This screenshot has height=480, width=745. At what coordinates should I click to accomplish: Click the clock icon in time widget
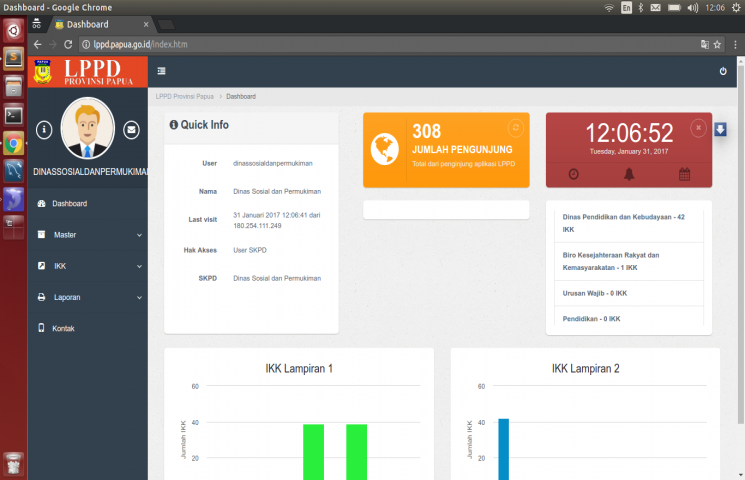pos(574,174)
